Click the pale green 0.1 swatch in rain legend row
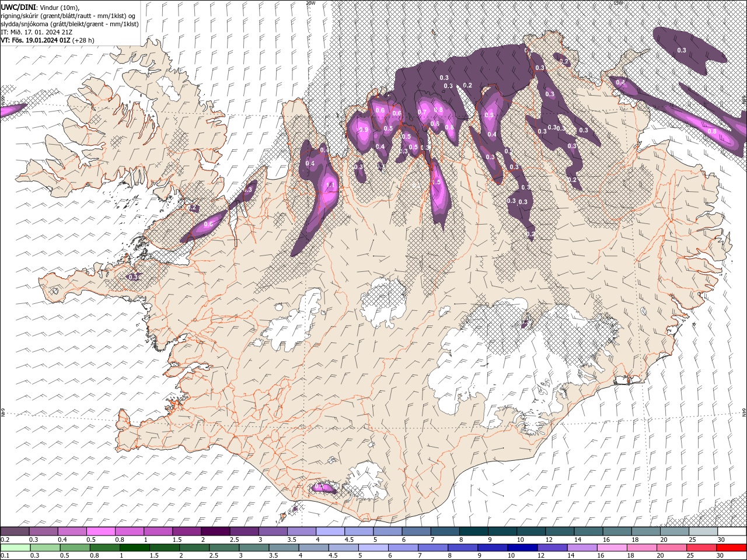The image size is (747, 560). click(x=15, y=548)
